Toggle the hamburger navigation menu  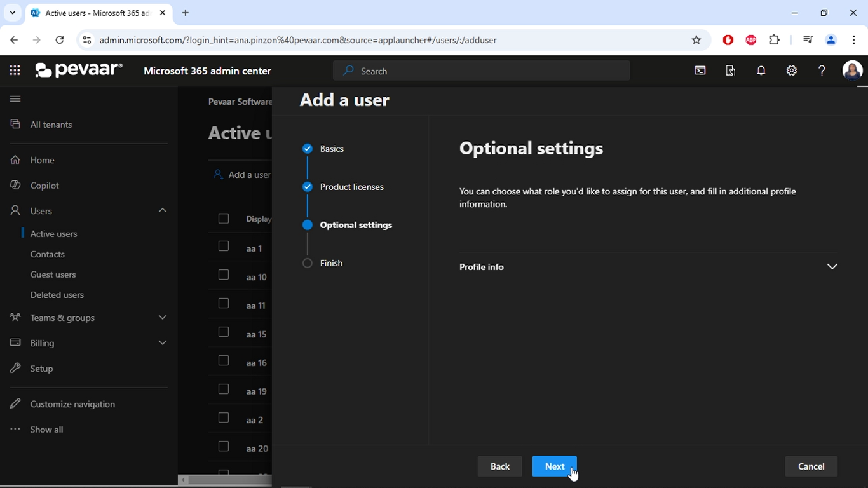(15, 98)
